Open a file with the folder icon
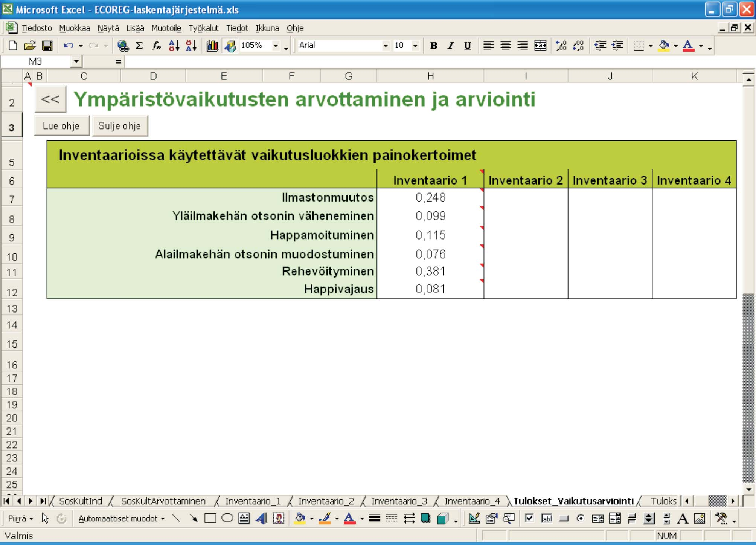 [30, 46]
